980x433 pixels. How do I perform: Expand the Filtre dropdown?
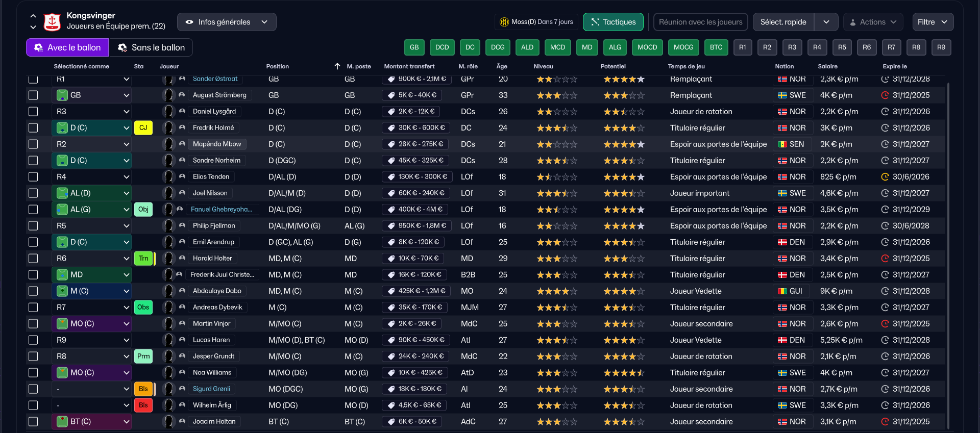coord(932,22)
